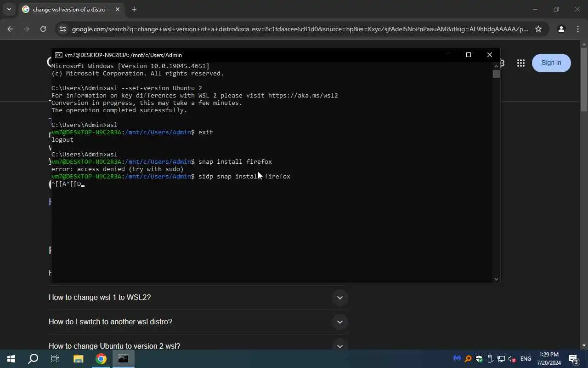Click the Chrome page vertical scrollbar thumb
588x368 pixels.
[x=584, y=79]
